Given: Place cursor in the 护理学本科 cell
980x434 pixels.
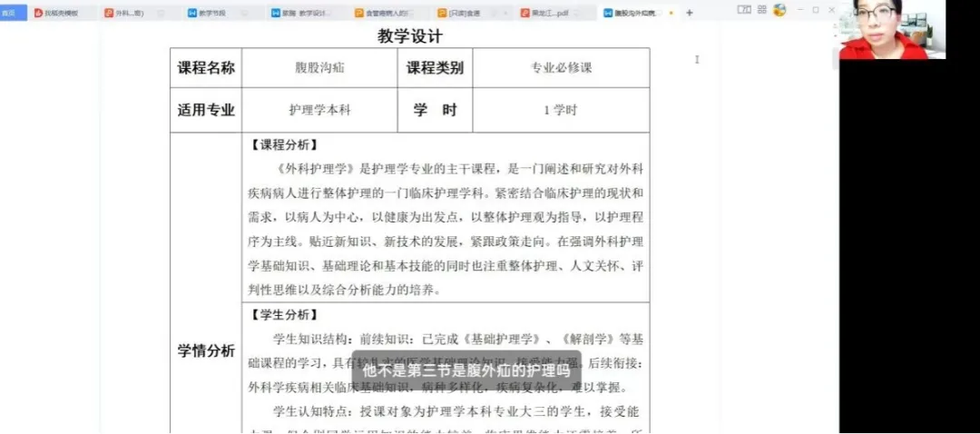Looking at the screenshot, I should 319,111.
